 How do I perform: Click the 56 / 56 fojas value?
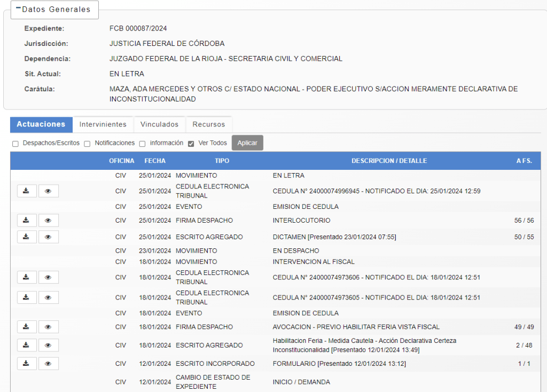[x=524, y=221]
